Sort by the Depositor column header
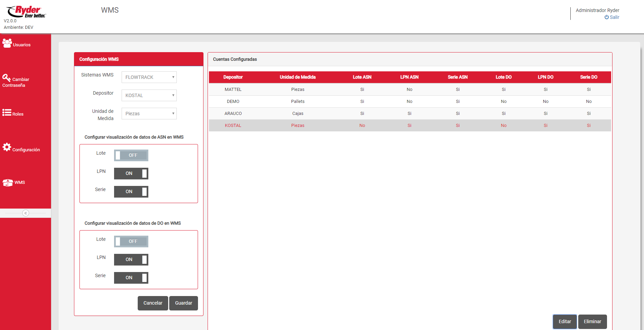This screenshot has height=330, width=644. 233,77
